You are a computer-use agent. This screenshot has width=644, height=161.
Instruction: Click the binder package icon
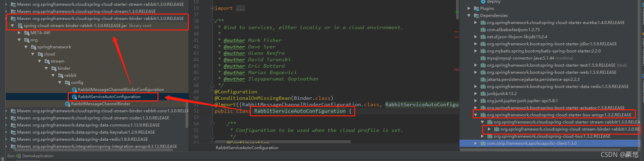coord(54,68)
